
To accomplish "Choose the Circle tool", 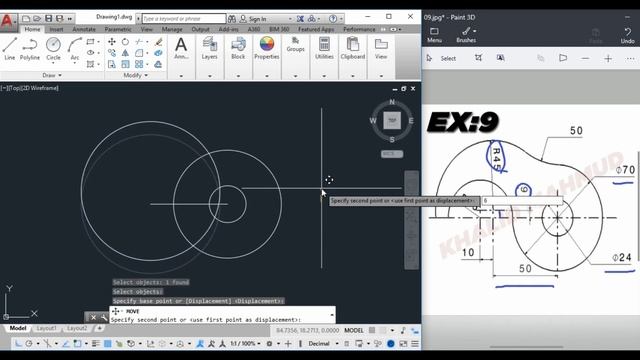I will click(x=53, y=48).
